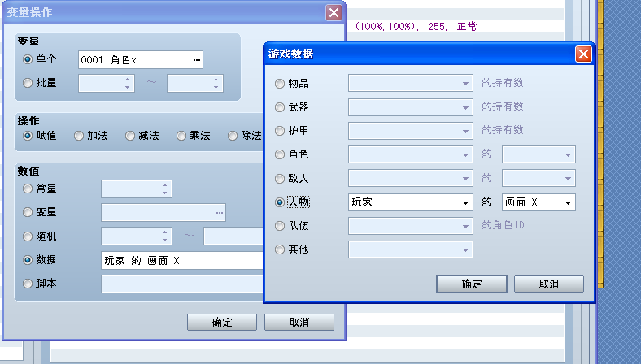Select the 队伍 radio button
The height and width of the screenshot is (364, 641).
[280, 226]
